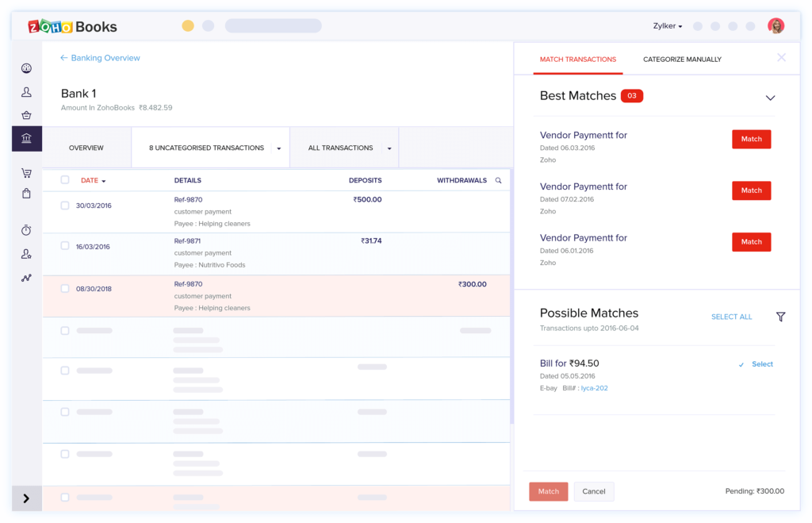Click the Items basket icon in sidebar
Screen dimensions: 812x523
point(26,115)
